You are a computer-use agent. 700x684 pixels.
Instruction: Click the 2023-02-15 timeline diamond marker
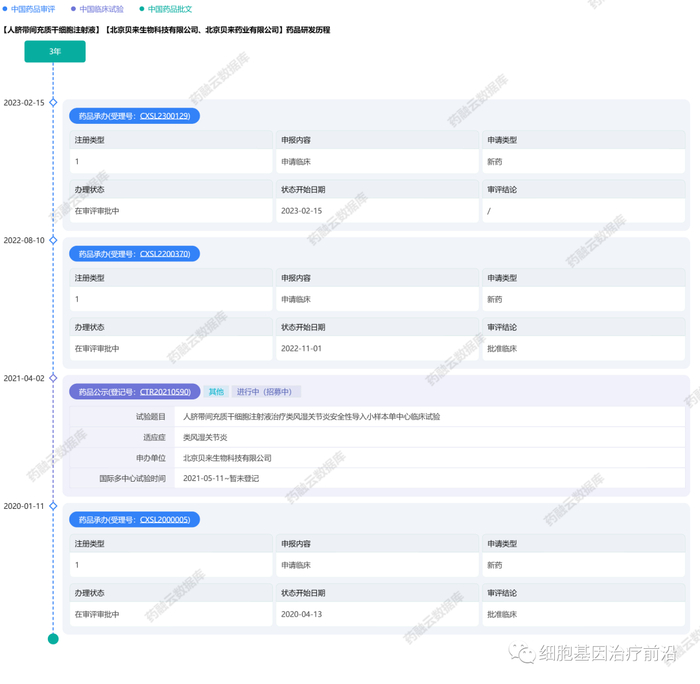click(53, 102)
